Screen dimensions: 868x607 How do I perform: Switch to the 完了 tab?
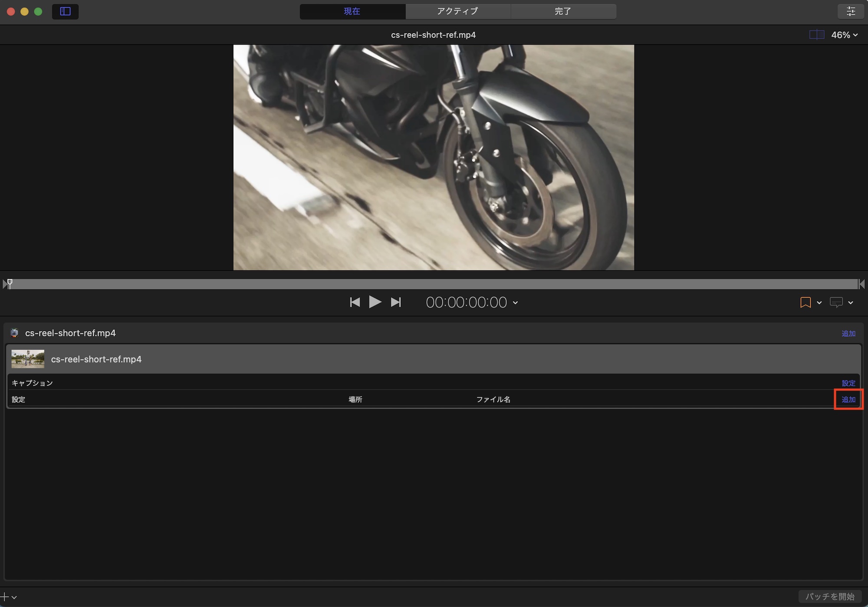(563, 11)
